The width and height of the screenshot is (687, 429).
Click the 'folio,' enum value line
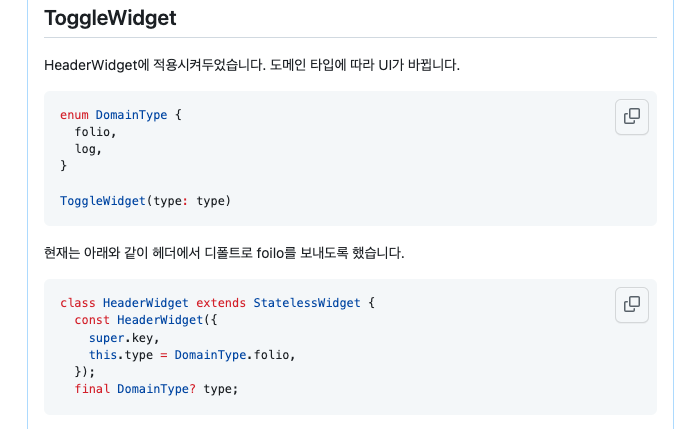pyautogui.click(x=96, y=132)
